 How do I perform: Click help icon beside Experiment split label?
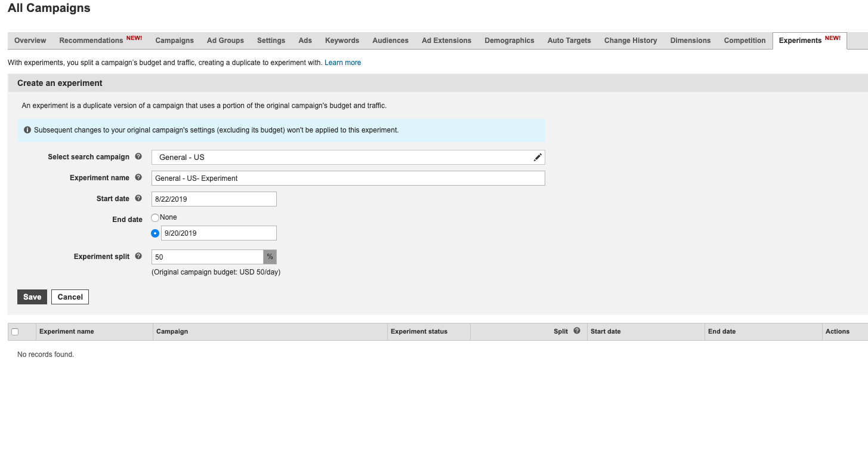point(138,256)
